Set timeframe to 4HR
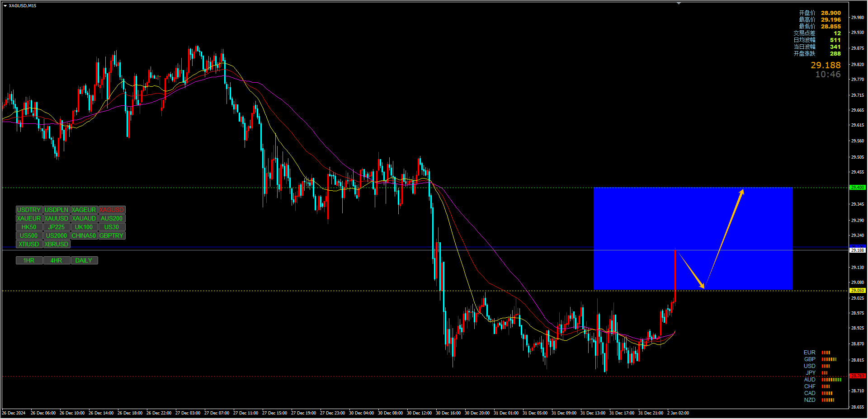The image size is (868, 419). pos(57,260)
